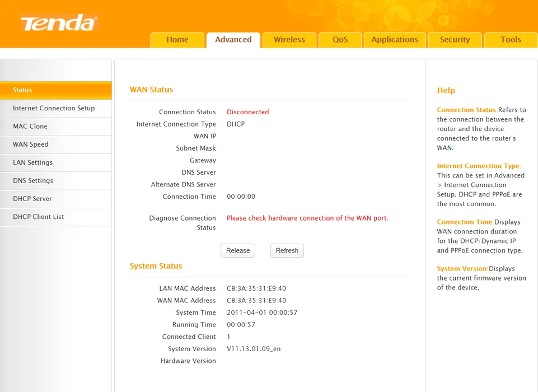
Task: Open the MAC Clone page
Action: click(56, 127)
